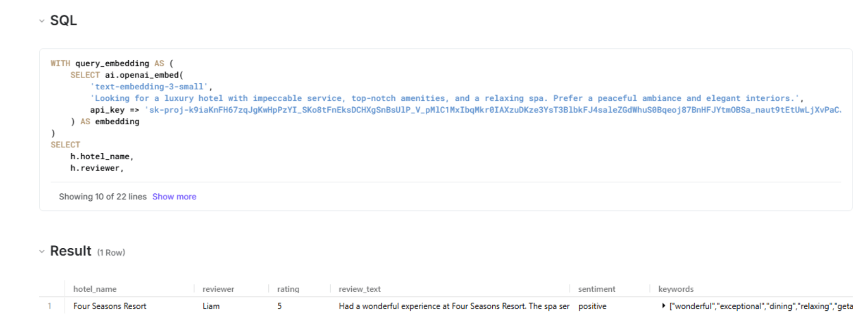Collapse the SQL section chevron

point(42,21)
